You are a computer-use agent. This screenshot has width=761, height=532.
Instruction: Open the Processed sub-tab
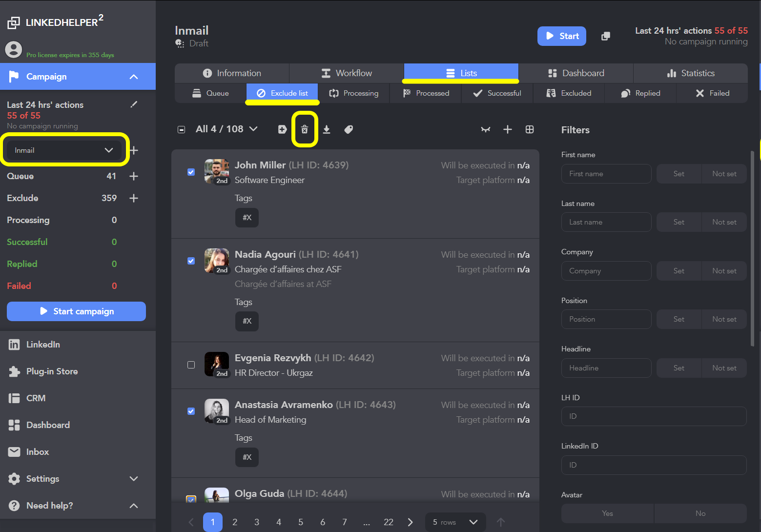pyautogui.click(x=426, y=93)
